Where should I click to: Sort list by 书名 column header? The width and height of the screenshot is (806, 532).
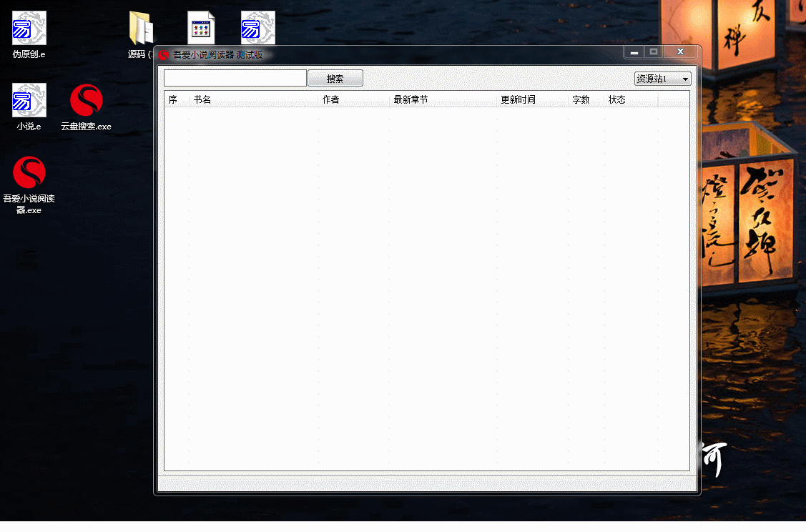[253, 100]
